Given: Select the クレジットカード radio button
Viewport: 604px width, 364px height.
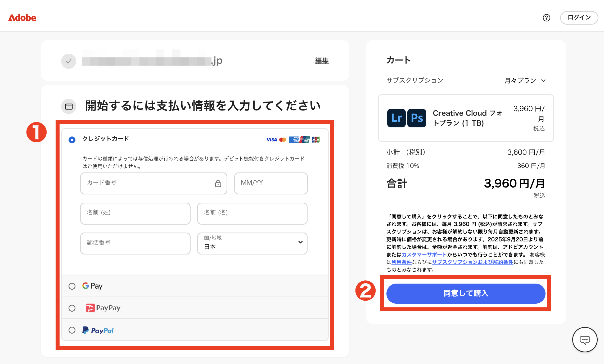Looking at the screenshot, I should click(72, 140).
